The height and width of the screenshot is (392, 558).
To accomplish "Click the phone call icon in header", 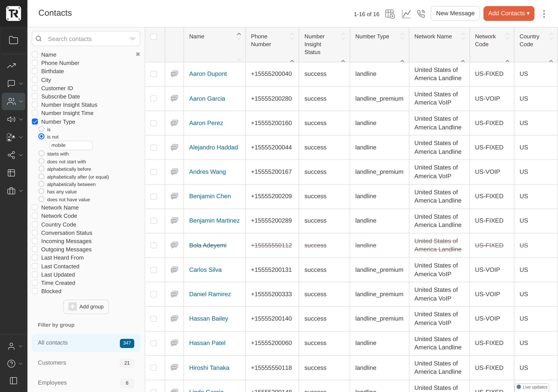I will pyautogui.click(x=421, y=14).
